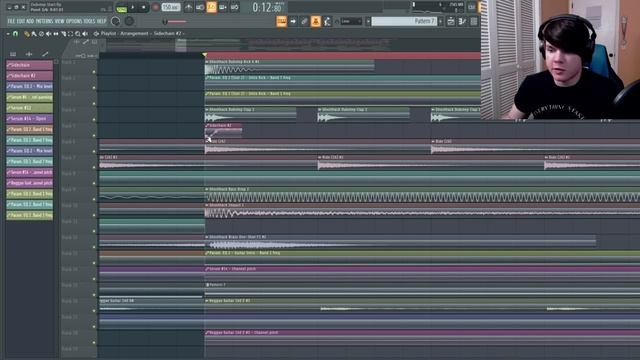Toggle the green snap magnet icon
640x360 pixels.
16,34
